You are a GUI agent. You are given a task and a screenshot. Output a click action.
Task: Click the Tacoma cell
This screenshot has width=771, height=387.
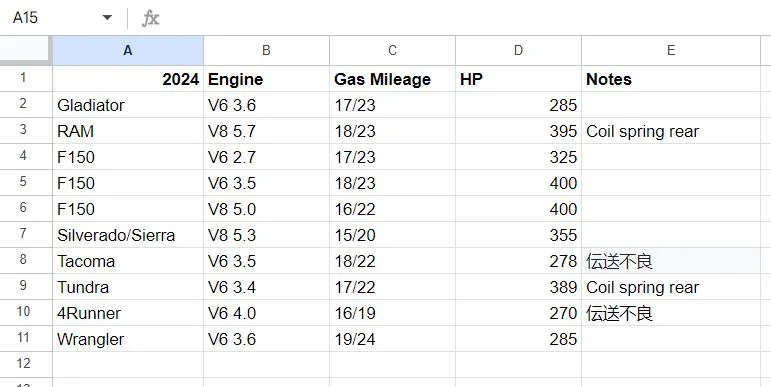coord(128,261)
